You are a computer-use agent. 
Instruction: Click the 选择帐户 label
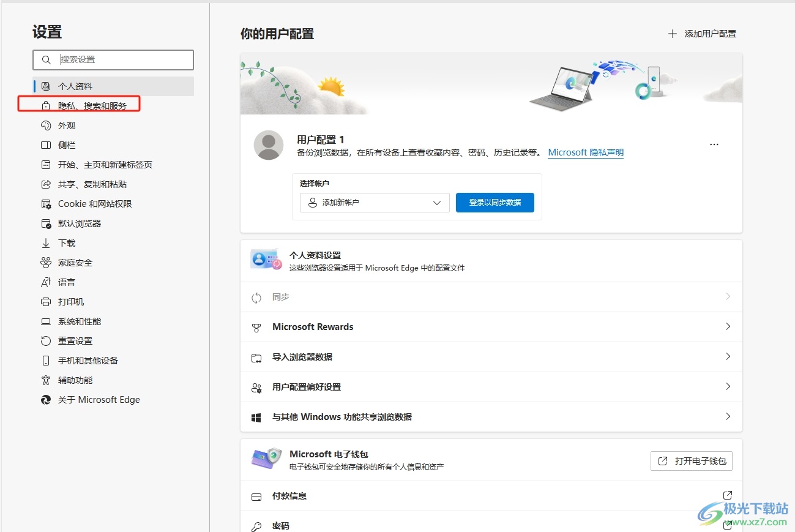point(315,183)
